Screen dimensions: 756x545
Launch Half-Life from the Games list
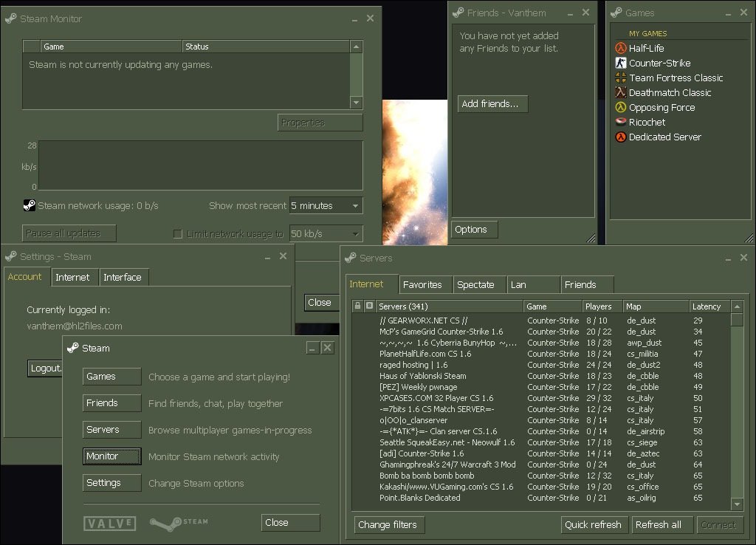coord(646,48)
